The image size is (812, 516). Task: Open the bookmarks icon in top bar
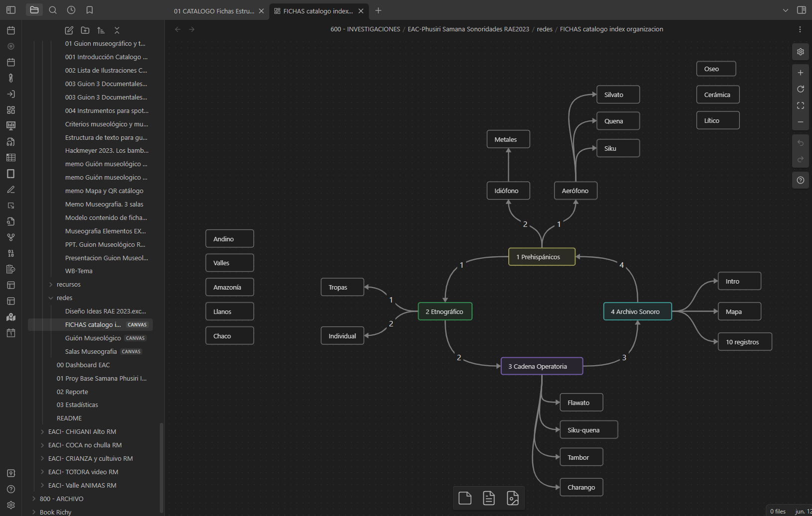tap(90, 10)
